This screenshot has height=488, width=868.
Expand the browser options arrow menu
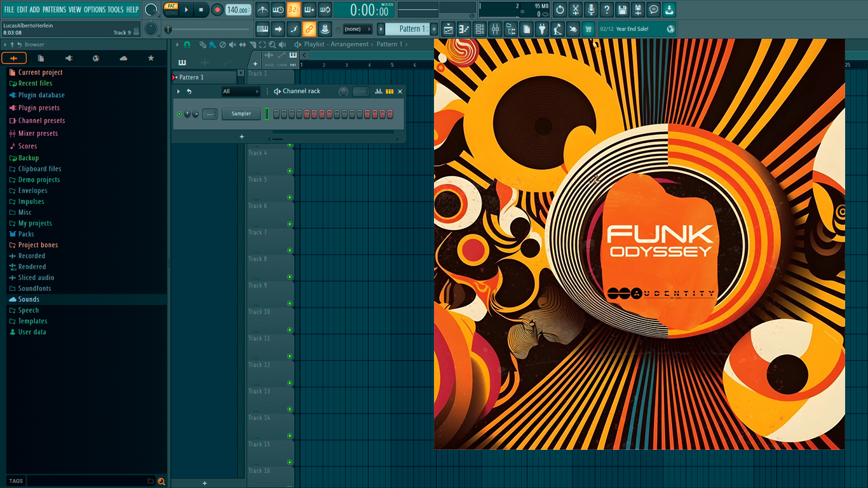click(x=5, y=44)
